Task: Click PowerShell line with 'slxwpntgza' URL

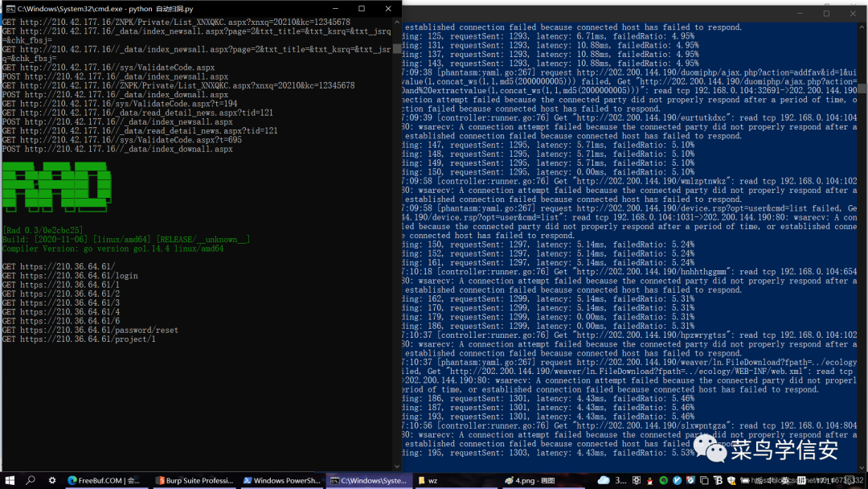Action: coord(629,425)
